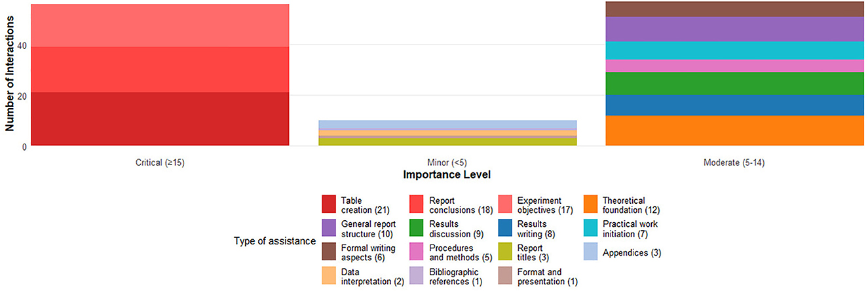Click the Data interpretation legend swatch
The height and width of the screenshot is (291, 868).
click(330, 276)
